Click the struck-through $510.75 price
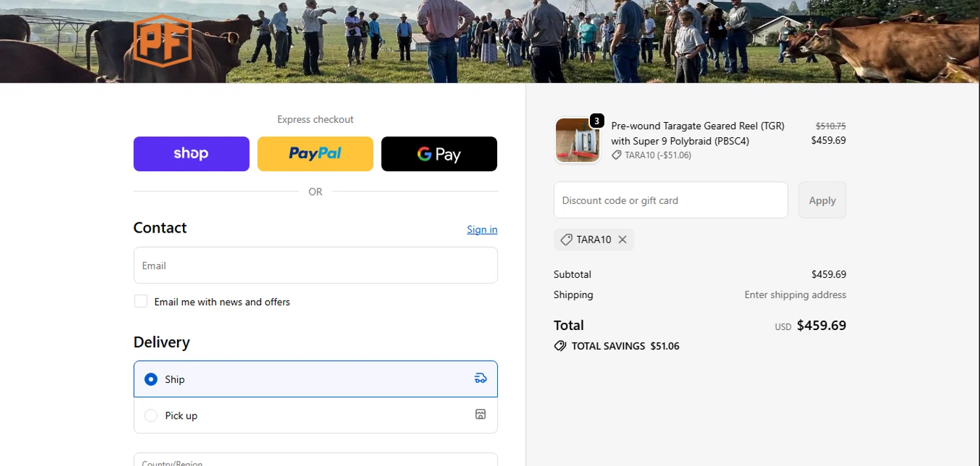 [x=830, y=126]
